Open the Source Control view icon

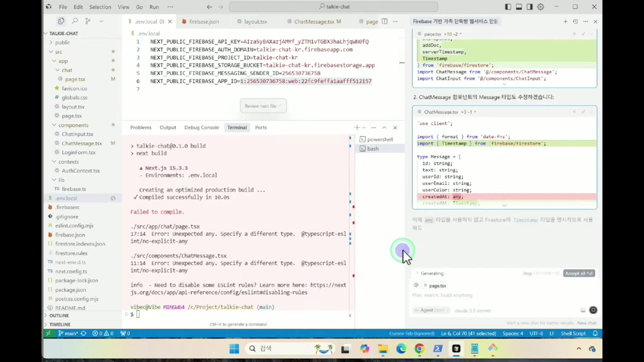(x=87, y=21)
